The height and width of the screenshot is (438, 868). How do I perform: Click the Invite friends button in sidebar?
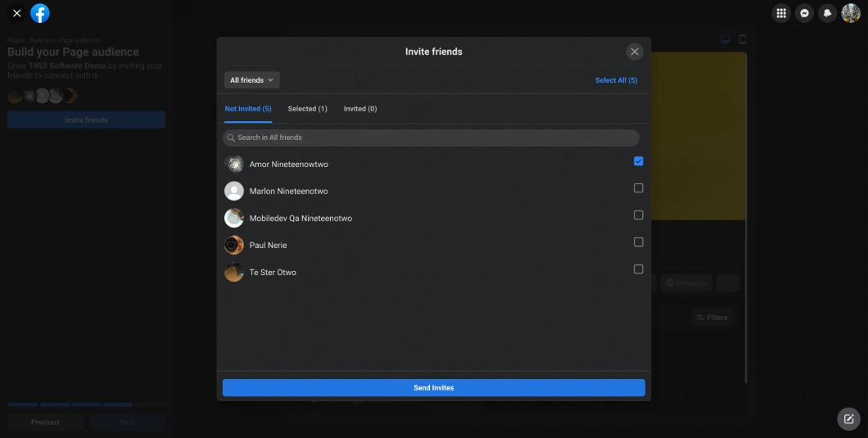(86, 120)
